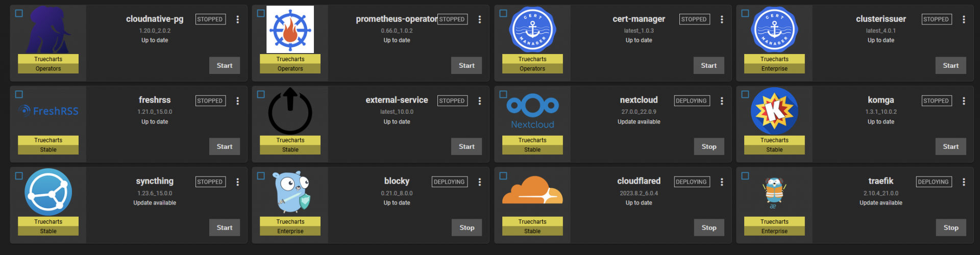Select the clusterissuer app checkbox
This screenshot has height=255, width=980.
745,13
